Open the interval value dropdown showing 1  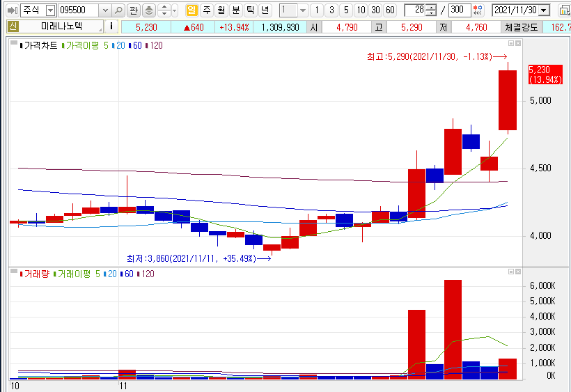(303, 10)
